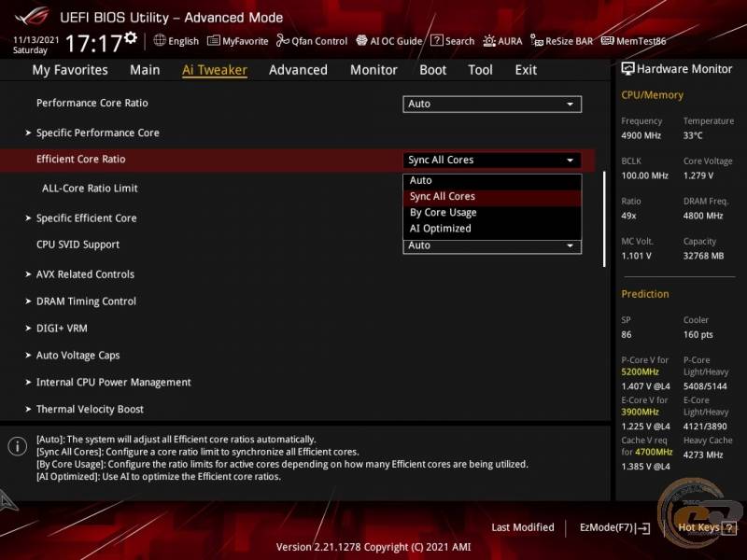Viewport: 747px width, 560px height.
Task: Click the Prediction section heading
Action: [x=645, y=294]
